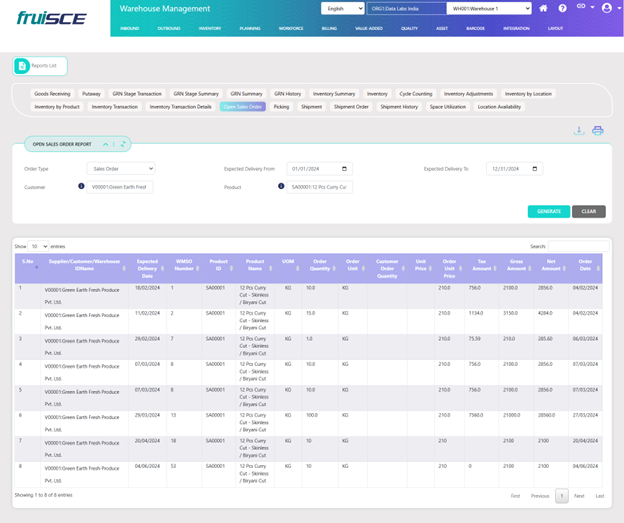Click the Customer info icon
Viewport: 624px width, 523px height.
(81, 186)
